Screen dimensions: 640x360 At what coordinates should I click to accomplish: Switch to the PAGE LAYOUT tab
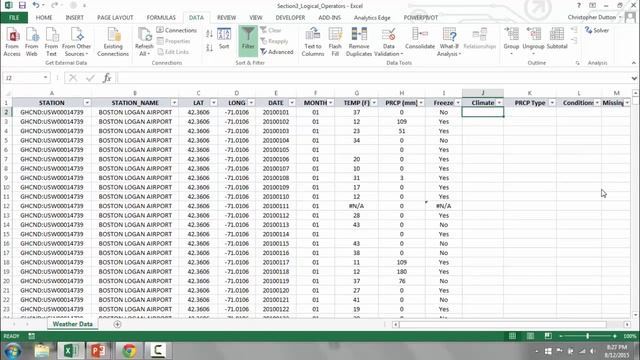[x=115, y=18]
